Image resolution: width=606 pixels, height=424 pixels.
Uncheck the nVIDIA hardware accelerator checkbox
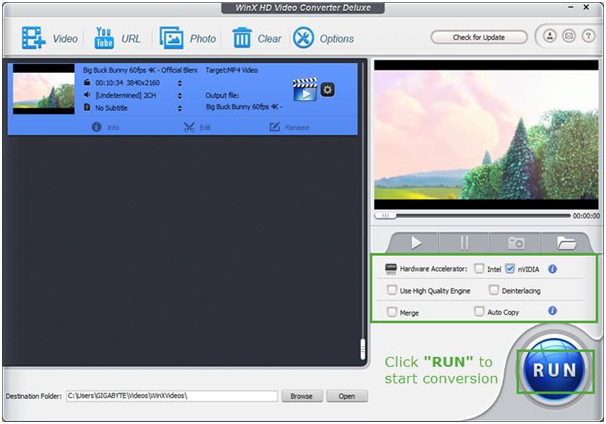tap(511, 269)
